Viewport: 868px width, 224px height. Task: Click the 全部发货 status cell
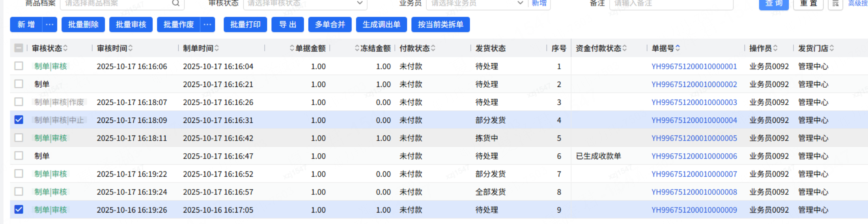tap(490, 192)
